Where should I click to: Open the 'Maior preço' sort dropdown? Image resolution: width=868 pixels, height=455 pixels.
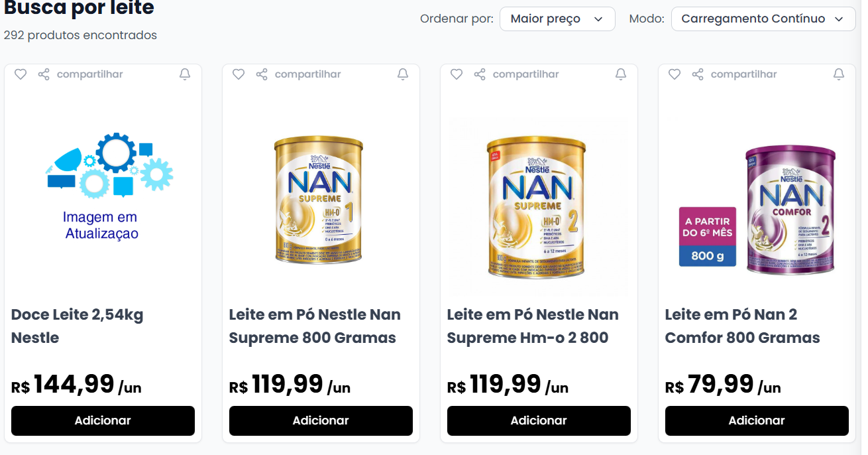[557, 19]
